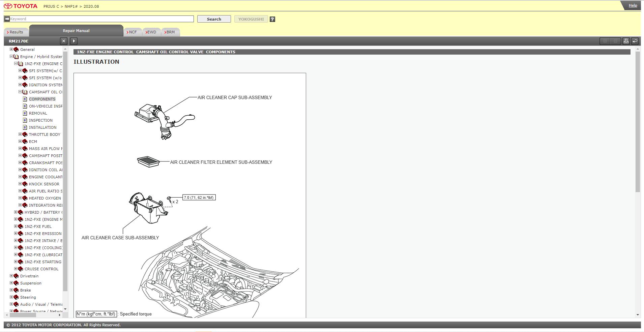
Task: Click the tree panel vertical scrollbar thumb
Action: click(65, 171)
